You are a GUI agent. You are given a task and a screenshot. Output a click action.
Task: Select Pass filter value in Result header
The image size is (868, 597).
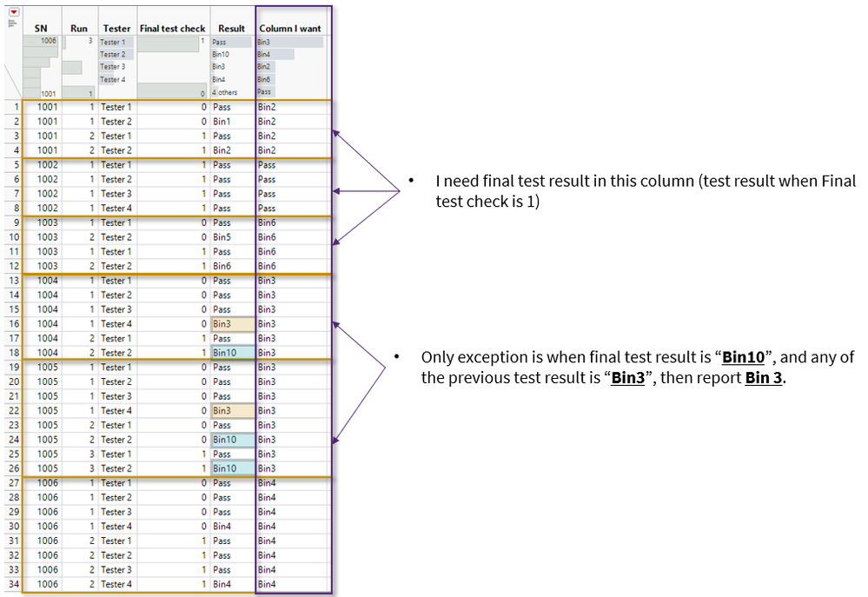pos(222,40)
